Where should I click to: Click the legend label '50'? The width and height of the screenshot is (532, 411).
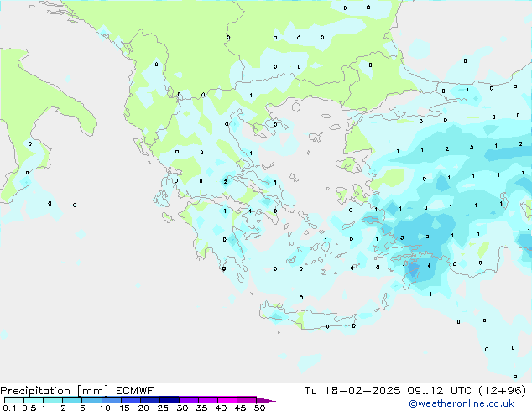pyautogui.click(x=260, y=408)
